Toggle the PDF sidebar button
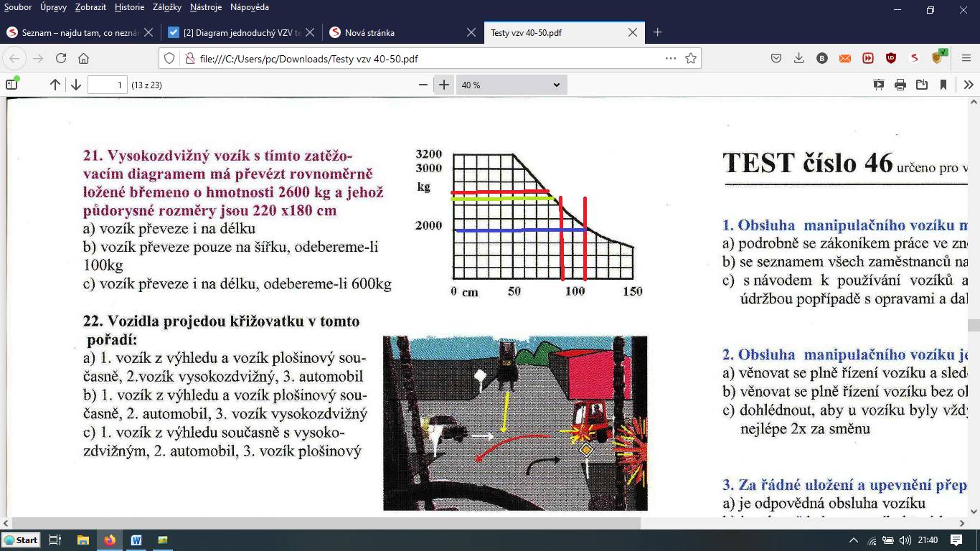 pos(11,85)
